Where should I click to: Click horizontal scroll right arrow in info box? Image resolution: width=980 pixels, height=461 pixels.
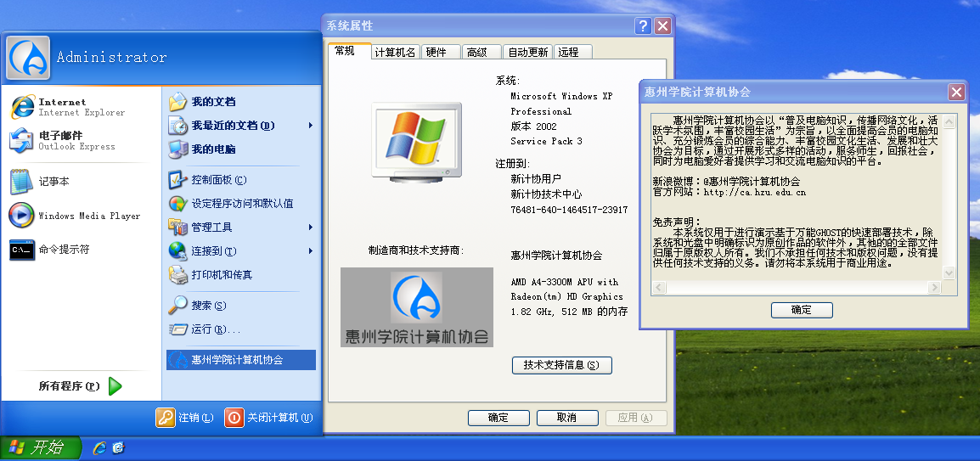click(934, 287)
